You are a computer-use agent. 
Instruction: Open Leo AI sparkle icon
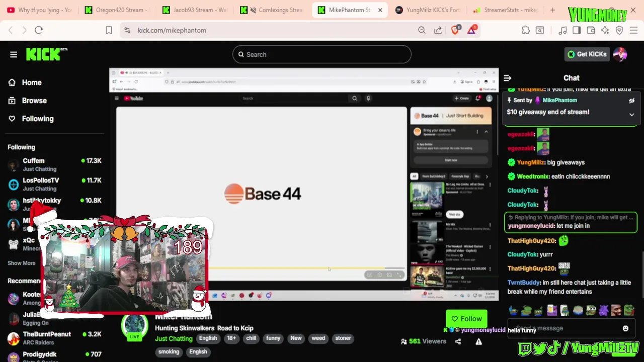pos(605,30)
